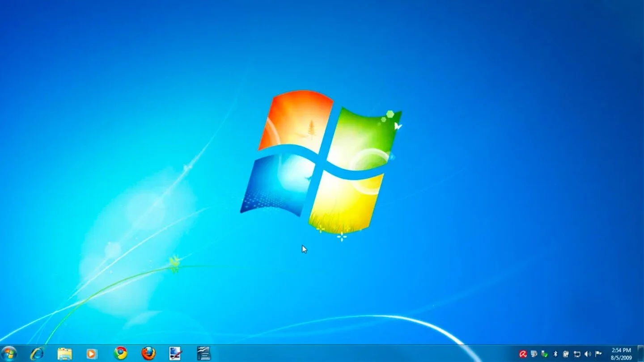Open the Action Center flag icon
644x362 pixels.
coord(598,354)
